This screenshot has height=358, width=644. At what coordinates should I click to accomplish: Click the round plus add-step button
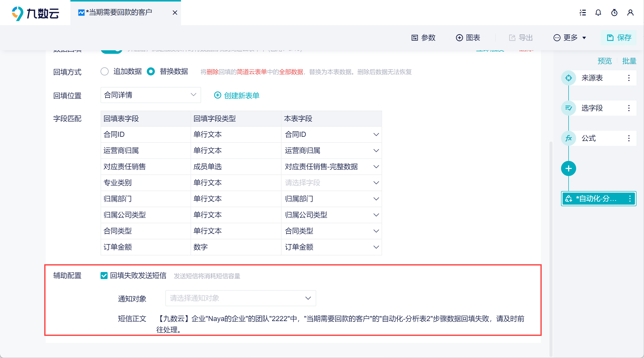pyautogui.click(x=568, y=168)
